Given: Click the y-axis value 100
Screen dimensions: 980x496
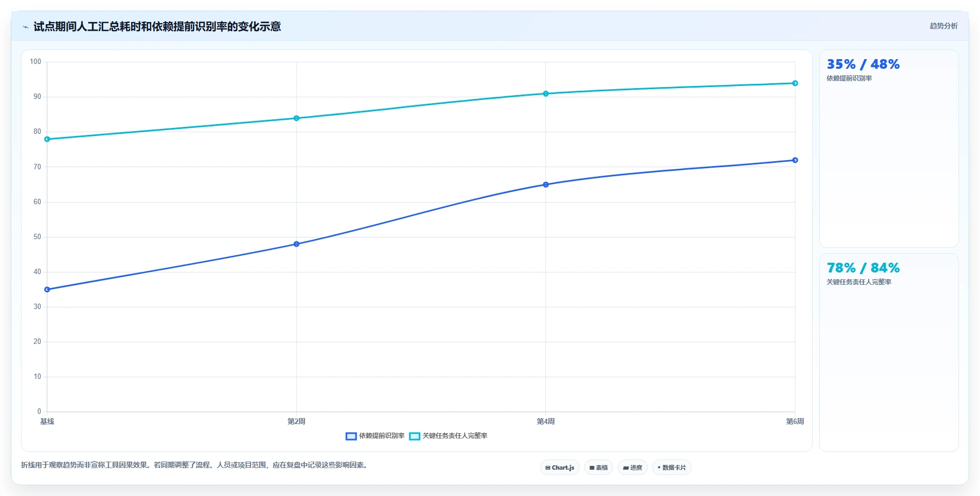Looking at the screenshot, I should click(x=35, y=62).
